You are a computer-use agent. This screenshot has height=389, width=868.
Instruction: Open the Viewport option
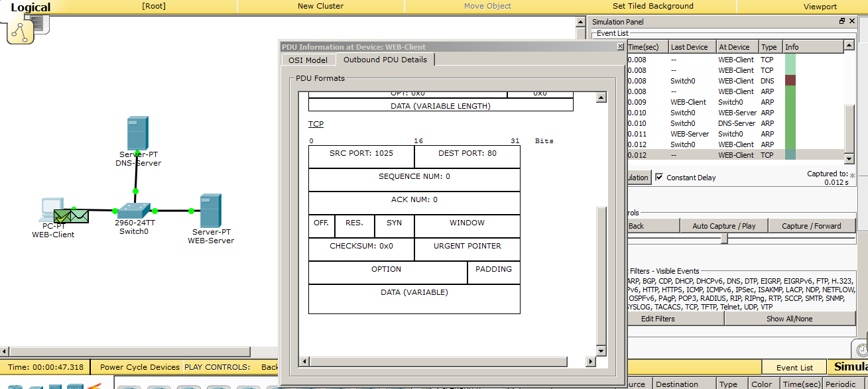pyautogui.click(x=820, y=6)
